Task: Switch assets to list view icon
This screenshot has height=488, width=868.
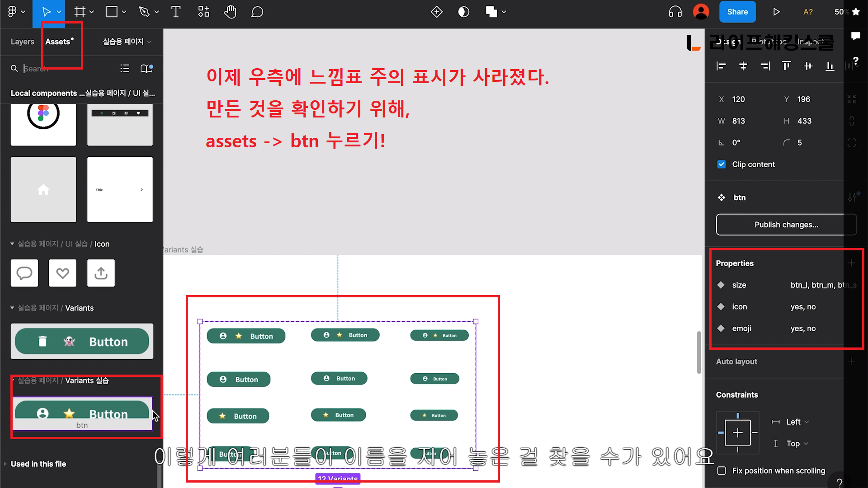Action: point(125,68)
